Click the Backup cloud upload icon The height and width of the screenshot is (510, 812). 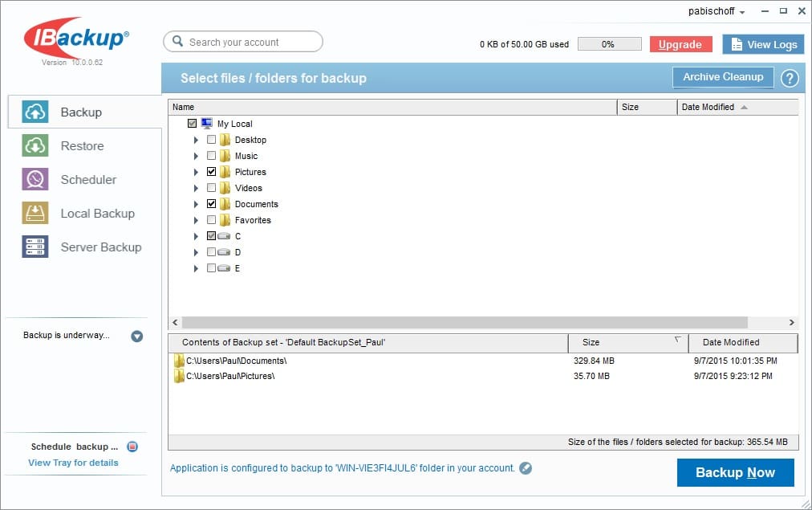[x=35, y=112]
